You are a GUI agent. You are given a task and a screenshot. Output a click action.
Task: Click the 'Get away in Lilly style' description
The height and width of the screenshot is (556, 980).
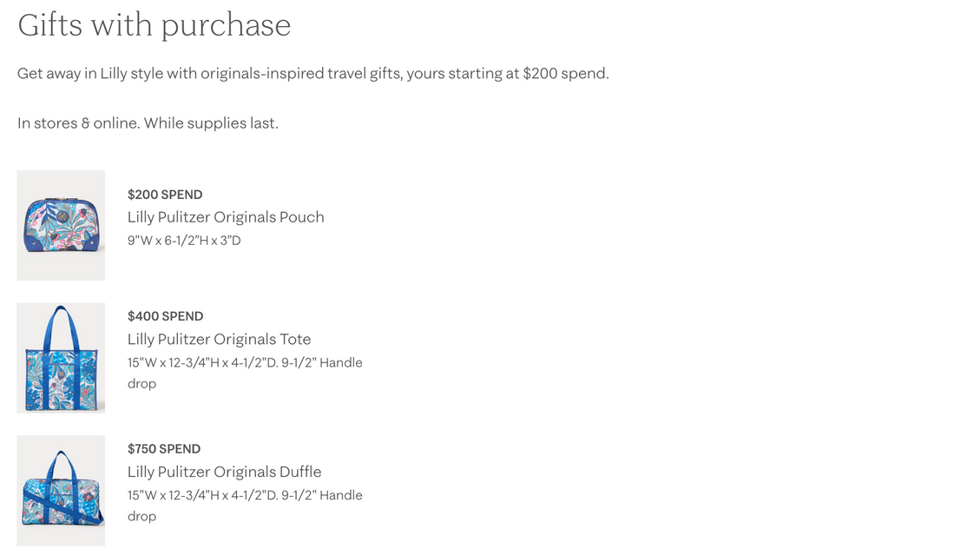[313, 73]
